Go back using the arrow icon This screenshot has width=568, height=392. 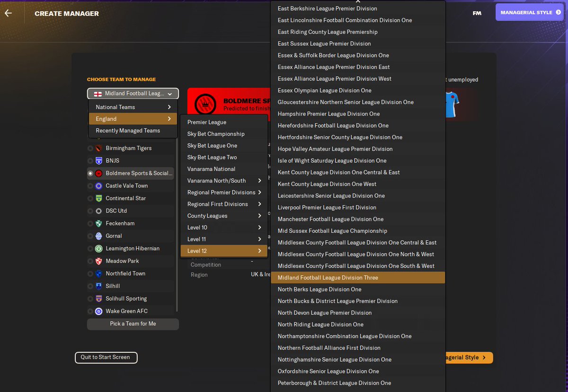coord(8,13)
